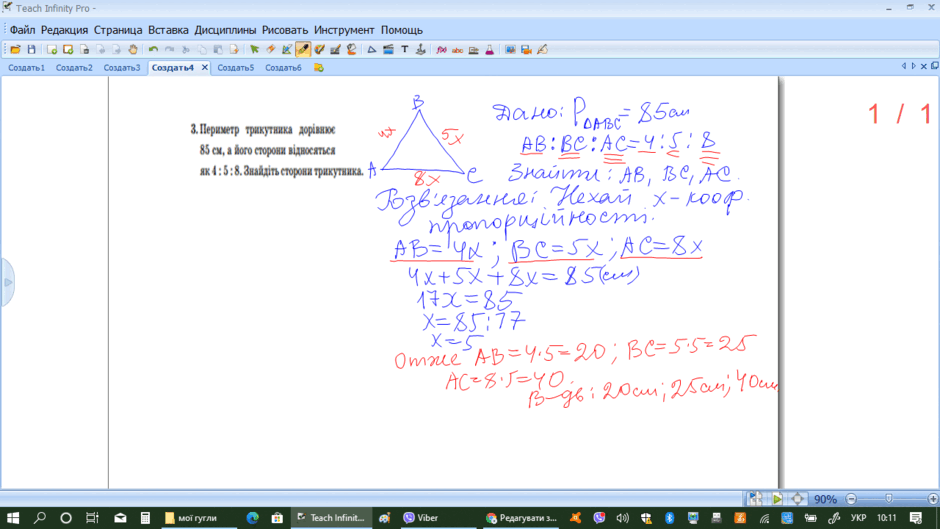Open the Помощь menu

click(x=402, y=30)
